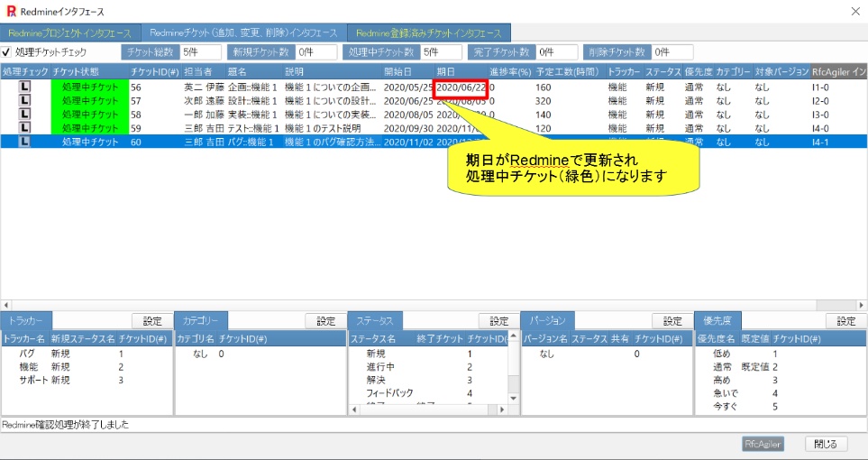
Task: Click RfcAgiler ID cell I1-0
Action: click(x=820, y=87)
